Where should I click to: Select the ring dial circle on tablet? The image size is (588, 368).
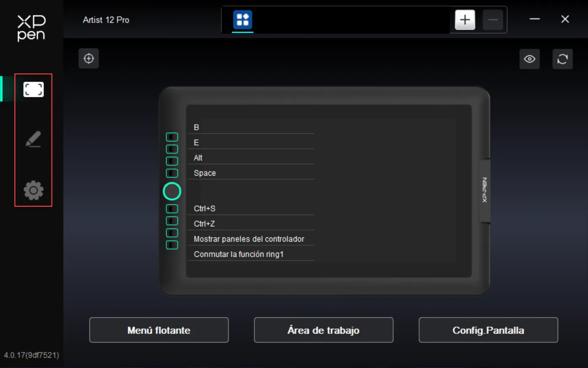click(172, 191)
